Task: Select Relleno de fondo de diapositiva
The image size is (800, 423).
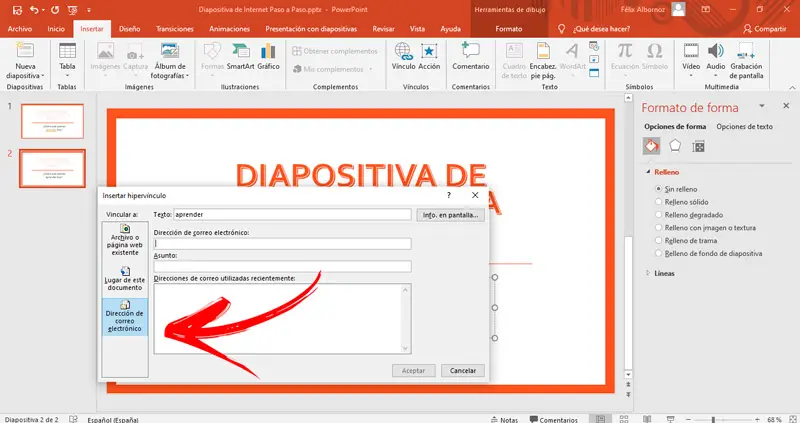Action: pos(658,253)
